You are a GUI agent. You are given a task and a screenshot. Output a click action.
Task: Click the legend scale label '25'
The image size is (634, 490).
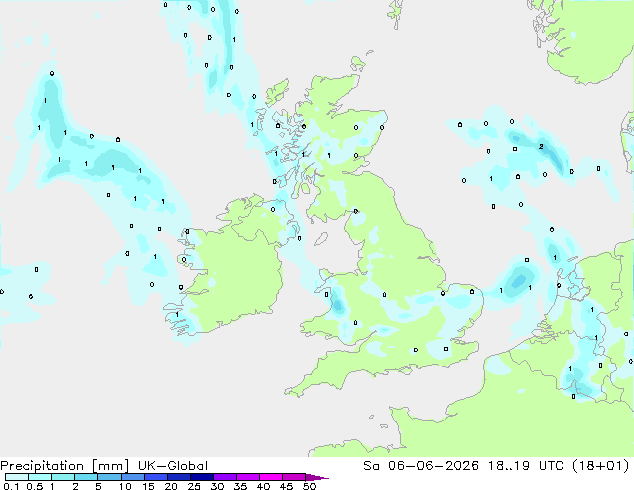pos(194,486)
